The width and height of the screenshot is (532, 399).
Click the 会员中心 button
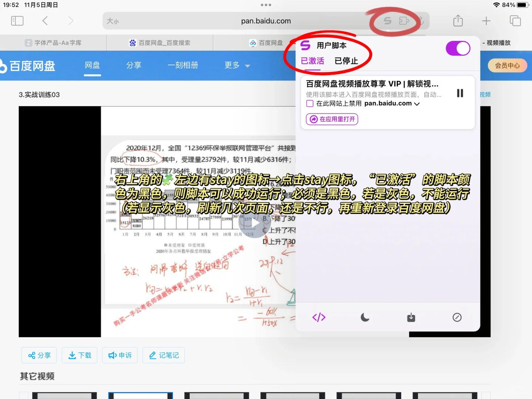click(x=507, y=65)
